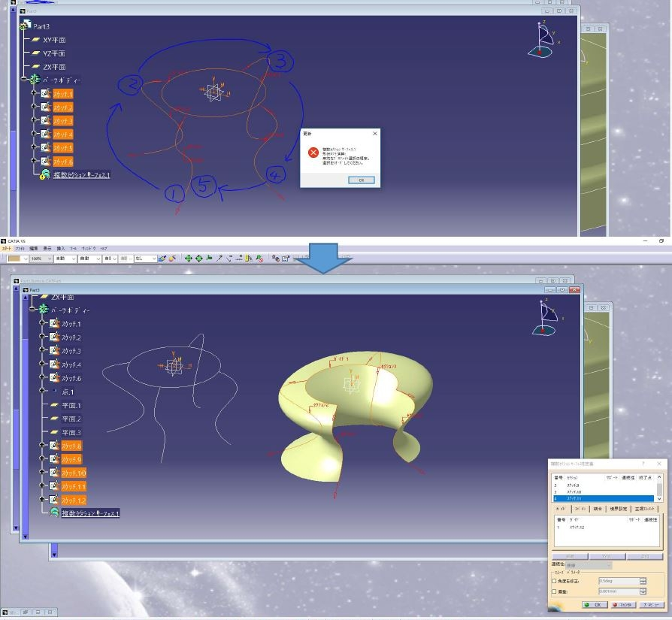
Task: Click the paint-brush apply format icon in toolbar
Action: click(162, 259)
